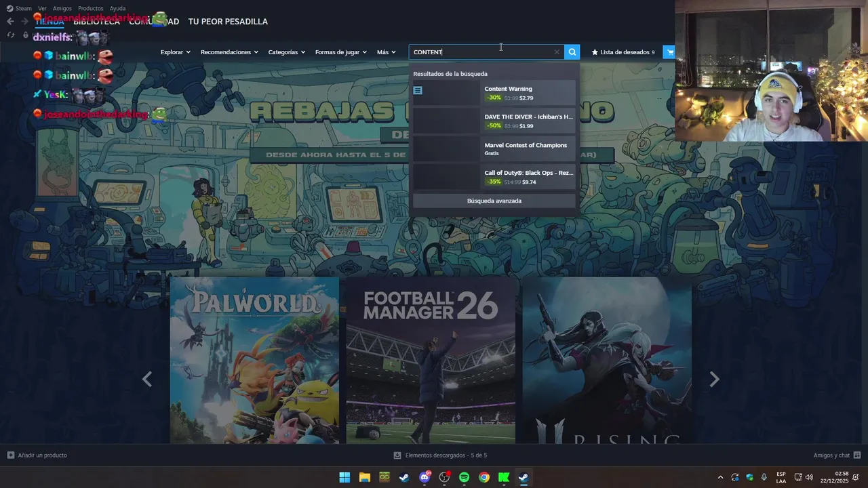Open File Explorer from taskbar

[x=364, y=477]
